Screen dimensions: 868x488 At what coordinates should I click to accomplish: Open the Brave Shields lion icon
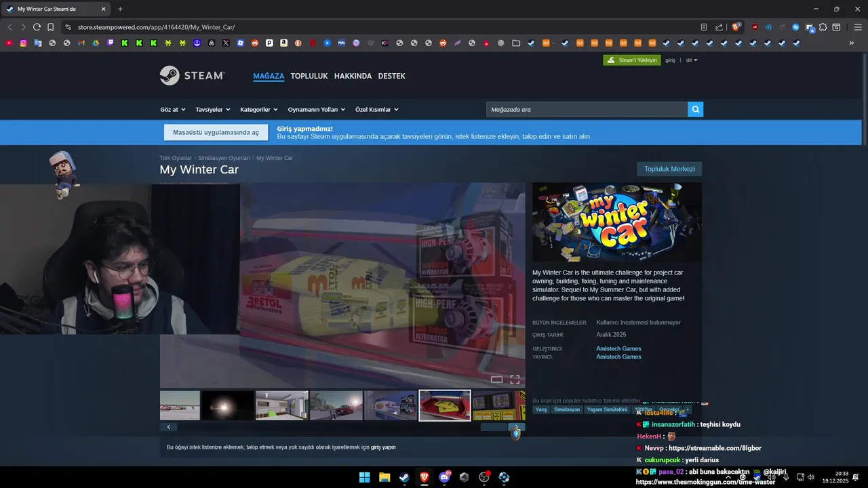[736, 27]
